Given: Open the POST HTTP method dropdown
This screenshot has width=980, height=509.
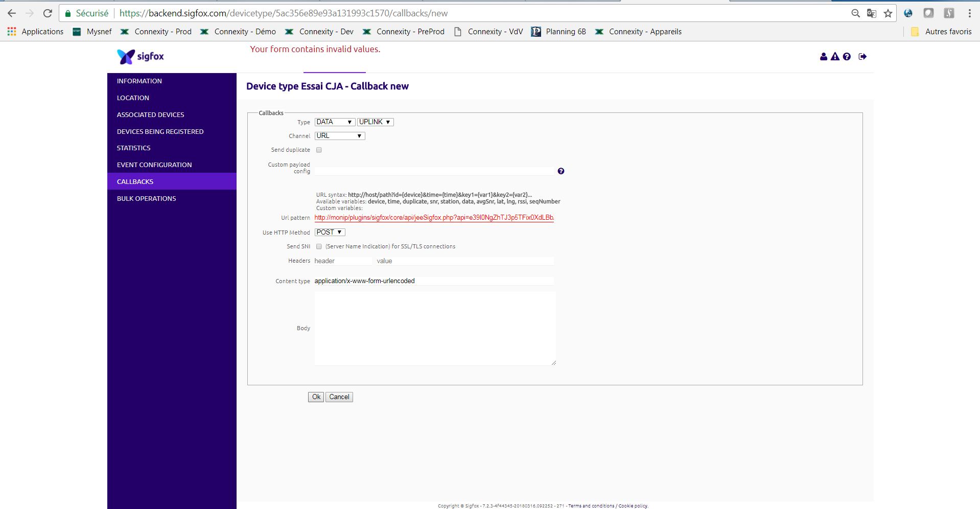Looking at the screenshot, I should 330,232.
